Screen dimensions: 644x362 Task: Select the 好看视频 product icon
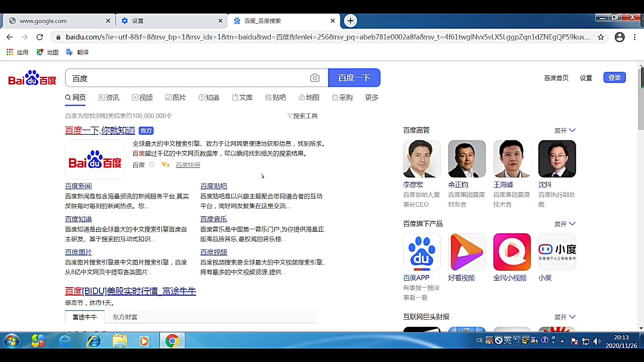pyautogui.click(x=466, y=252)
